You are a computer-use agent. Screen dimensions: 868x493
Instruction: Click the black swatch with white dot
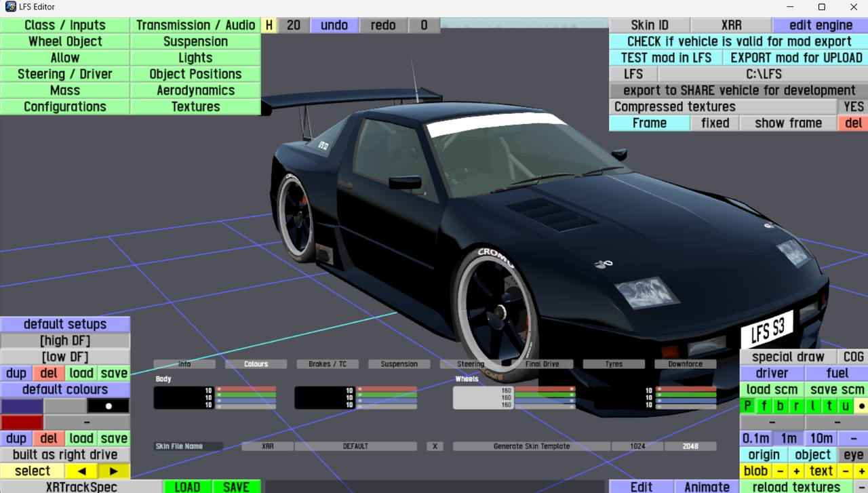click(x=108, y=406)
